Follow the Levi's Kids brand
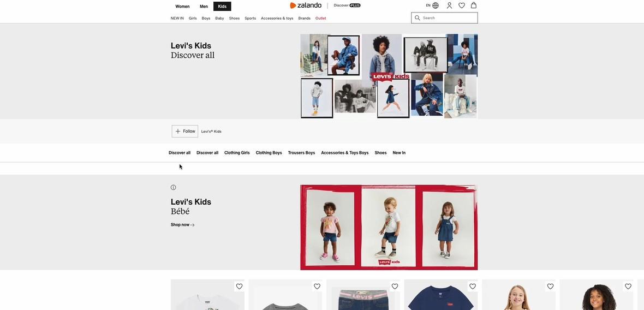The width and height of the screenshot is (644, 310). pyautogui.click(x=185, y=132)
